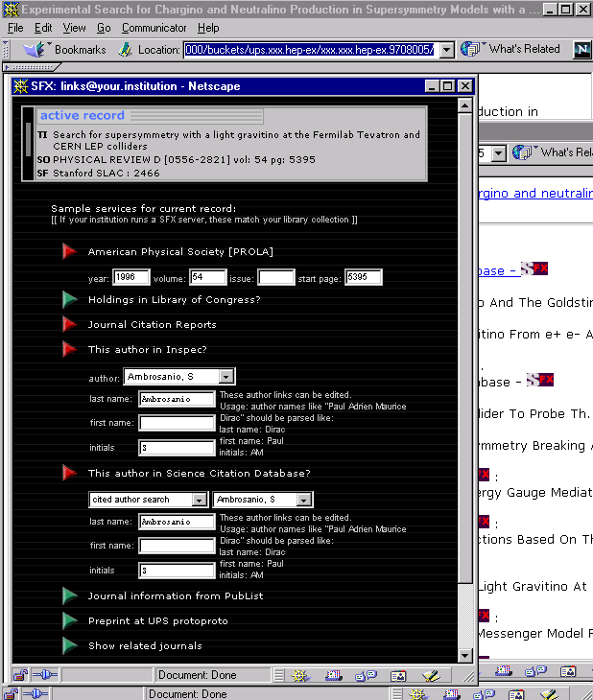Click the This author in Inspec? service text
Viewport: 593px width, 700px height.
click(x=148, y=350)
